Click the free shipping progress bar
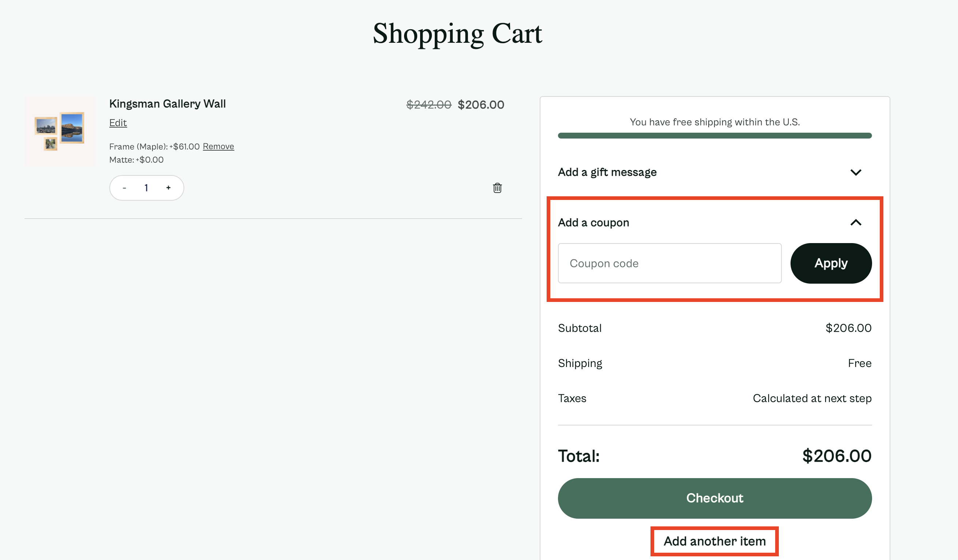 714,136
